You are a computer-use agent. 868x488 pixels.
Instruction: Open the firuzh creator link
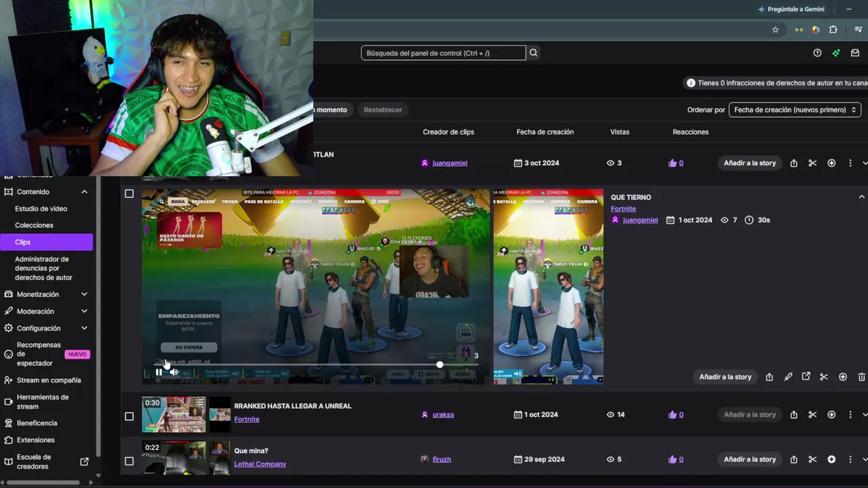tap(441, 460)
